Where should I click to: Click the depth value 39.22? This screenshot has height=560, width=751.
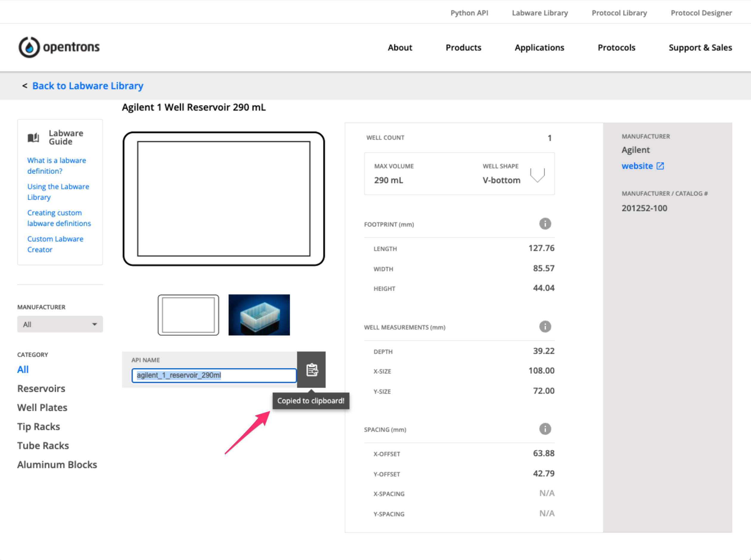coord(544,351)
